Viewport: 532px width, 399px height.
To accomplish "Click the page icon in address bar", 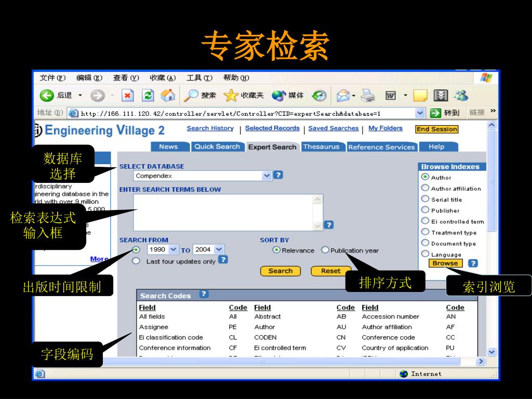I will point(73,113).
